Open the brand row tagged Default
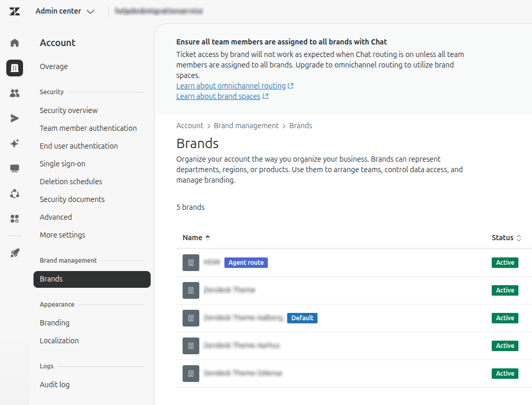Image resolution: width=532 pixels, height=405 pixels. [354, 318]
